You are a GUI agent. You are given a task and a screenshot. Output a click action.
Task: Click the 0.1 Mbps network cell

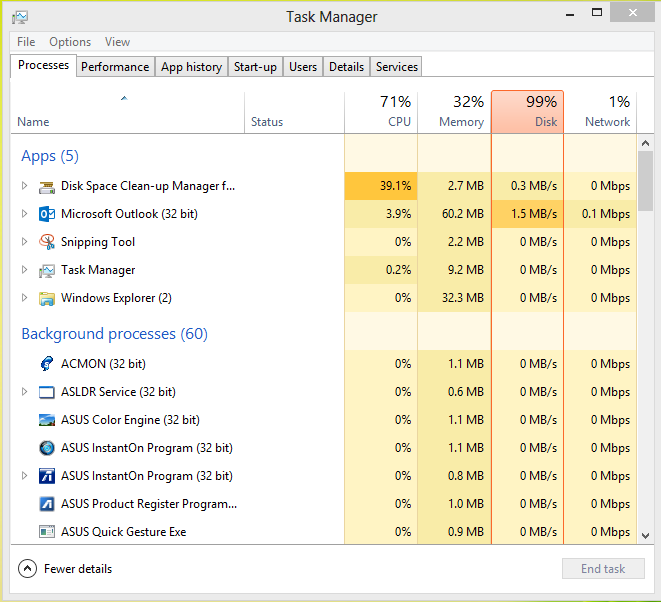(600, 214)
